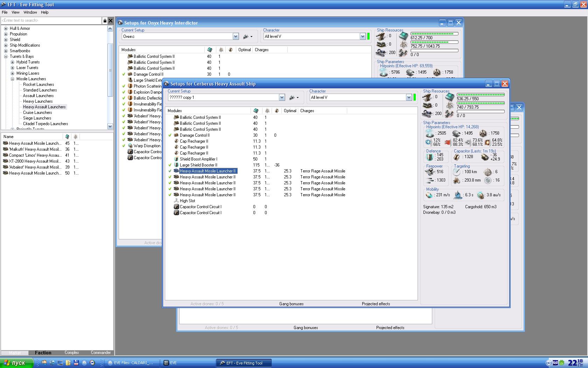Expand the Propulsion tree node
588x368 pixels.
6,34
